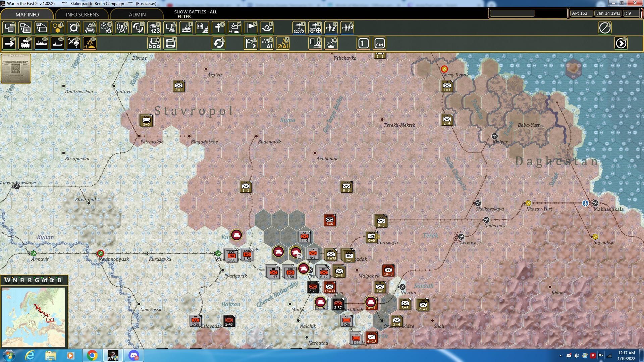Click the stack-plus icon in top toolbar

click(25, 28)
